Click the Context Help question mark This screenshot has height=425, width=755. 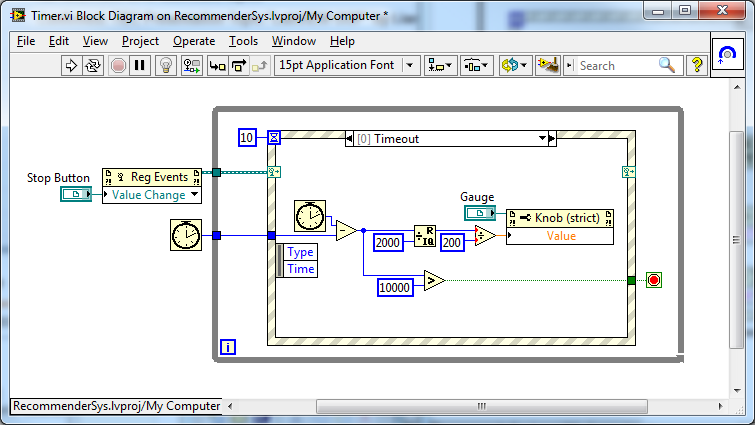click(696, 66)
